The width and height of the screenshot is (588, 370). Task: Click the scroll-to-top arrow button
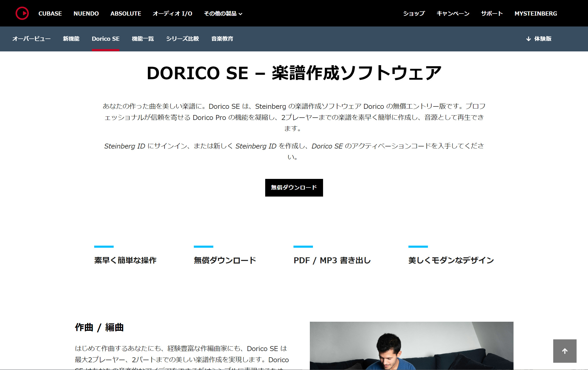565,351
